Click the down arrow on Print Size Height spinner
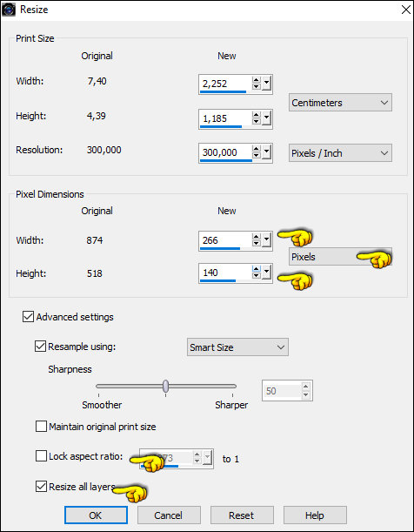This screenshot has height=532, width=414. click(x=257, y=121)
